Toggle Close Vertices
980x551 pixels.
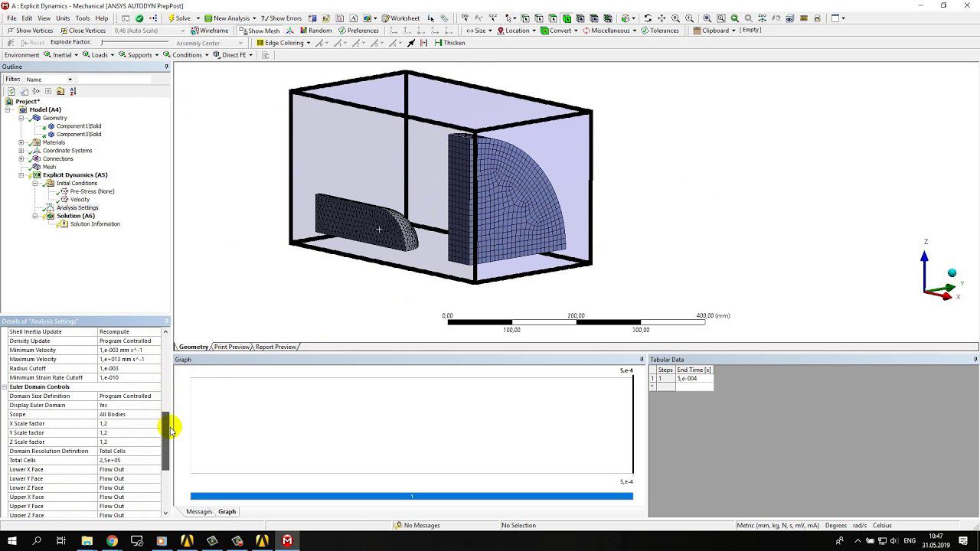coord(83,31)
